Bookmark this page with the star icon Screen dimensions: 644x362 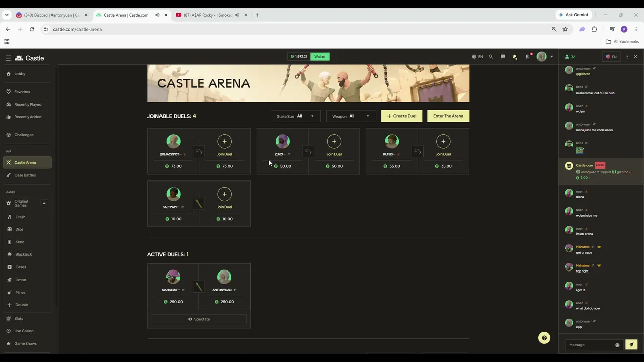(x=565, y=29)
